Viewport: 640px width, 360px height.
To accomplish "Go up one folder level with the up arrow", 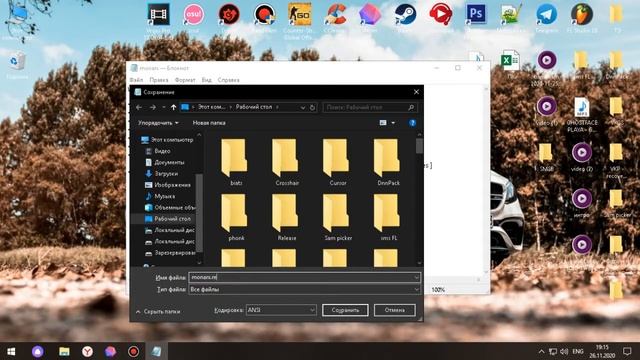I will [173, 107].
